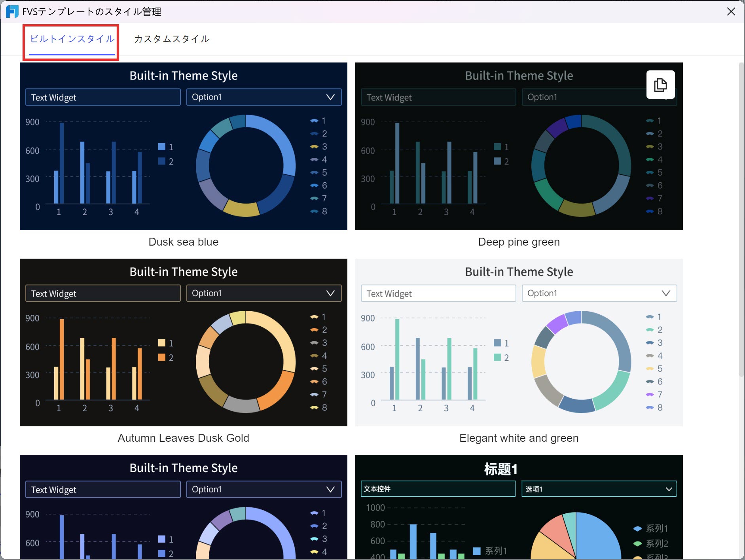Screen dimensions: 745x560
Task: Pick the Autumn Leaves Dusk Gold theme
Action: coord(184,342)
